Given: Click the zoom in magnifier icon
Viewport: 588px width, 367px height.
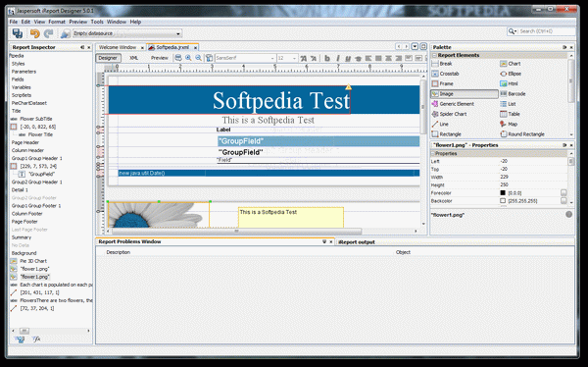Looking at the screenshot, I should pyautogui.click(x=188, y=58).
